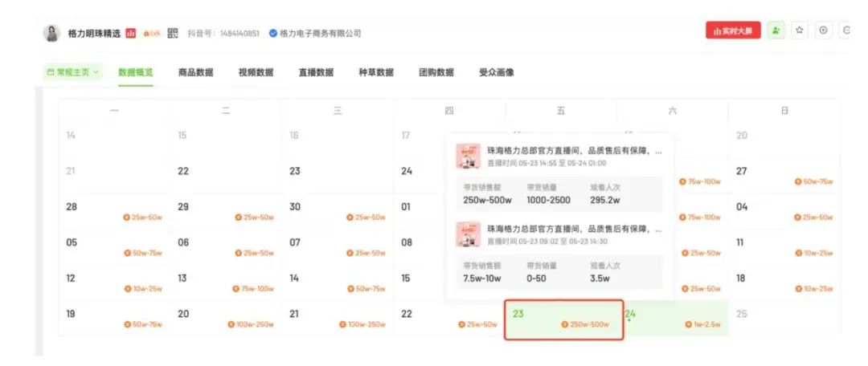Open first livestream thumbnail in popup
Image resolution: width=868 pixels, height=366 pixels.
click(x=468, y=156)
